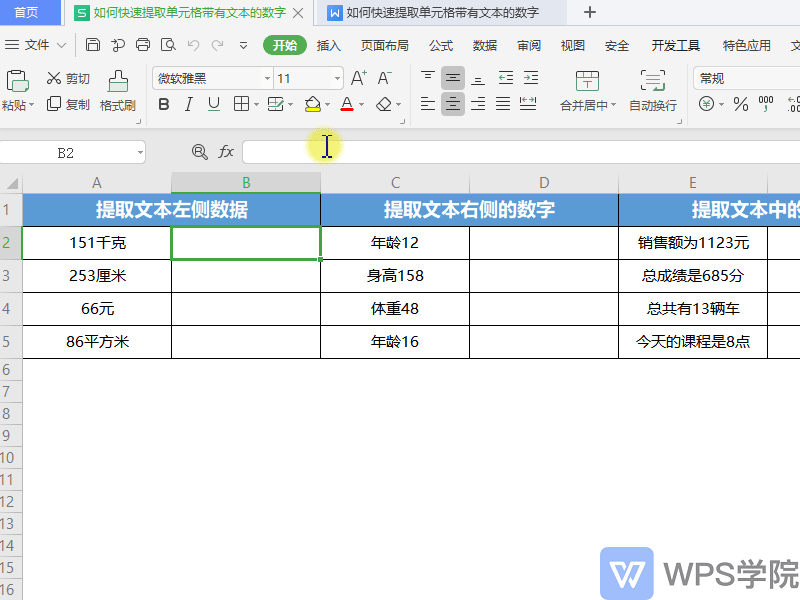
Task: Toggle Auto Wrap text icon
Action: tap(653, 81)
